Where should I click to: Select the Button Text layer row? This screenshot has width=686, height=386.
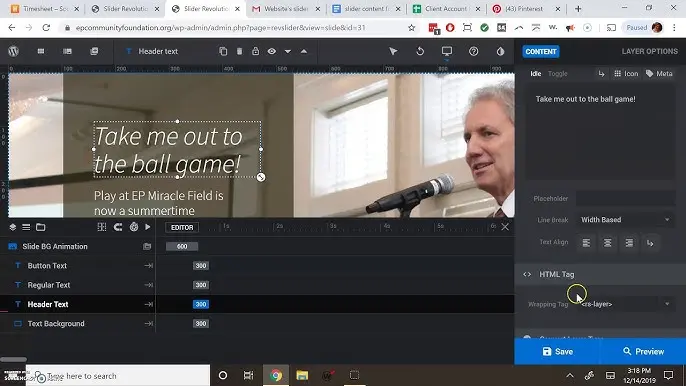click(x=78, y=266)
